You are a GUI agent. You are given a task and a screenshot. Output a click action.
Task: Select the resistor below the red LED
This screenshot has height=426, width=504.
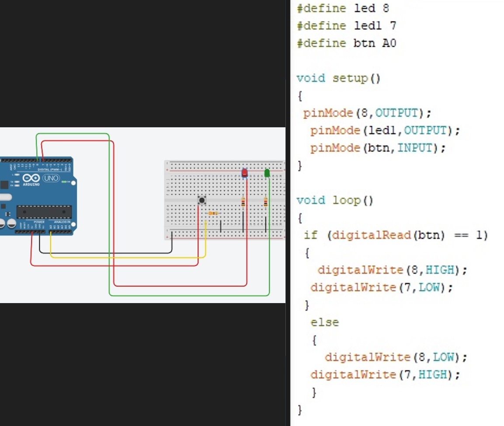tap(243, 202)
